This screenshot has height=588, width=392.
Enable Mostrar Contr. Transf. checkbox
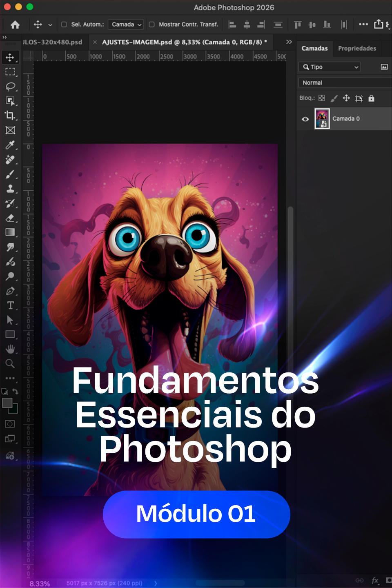coord(152,24)
